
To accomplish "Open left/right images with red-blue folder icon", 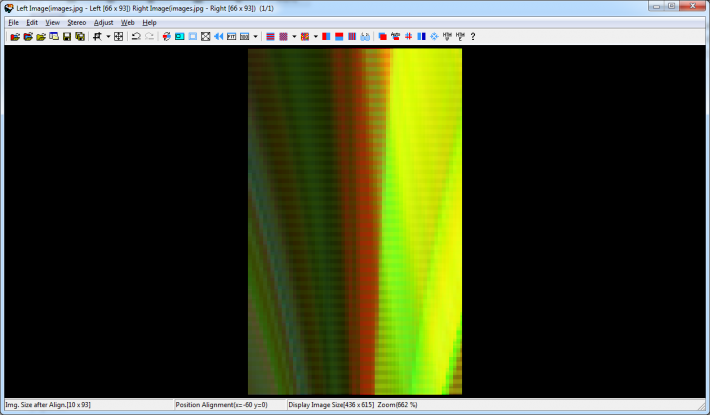I will pos(15,37).
